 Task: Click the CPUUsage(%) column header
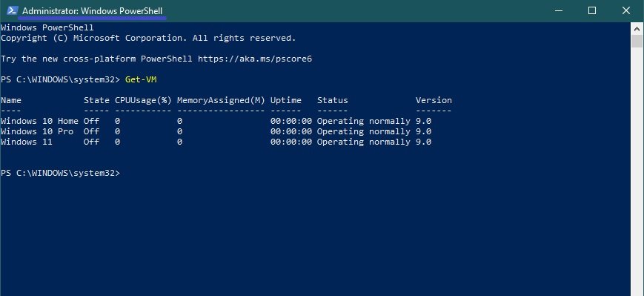pos(143,100)
